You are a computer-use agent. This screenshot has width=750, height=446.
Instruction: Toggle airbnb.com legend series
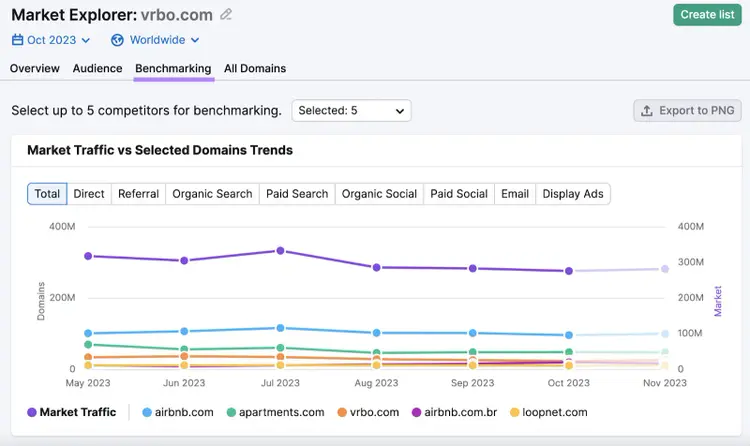tap(178, 412)
